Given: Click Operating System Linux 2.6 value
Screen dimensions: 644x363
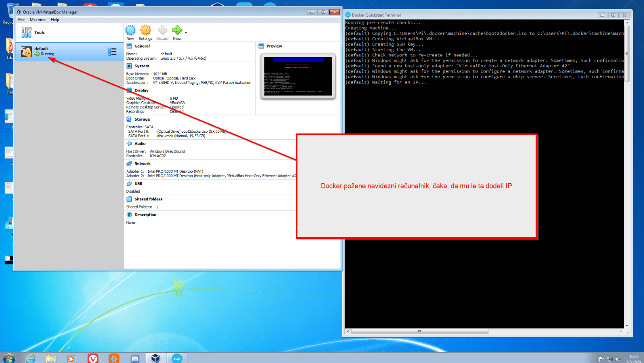Looking at the screenshot, I should [x=183, y=58].
